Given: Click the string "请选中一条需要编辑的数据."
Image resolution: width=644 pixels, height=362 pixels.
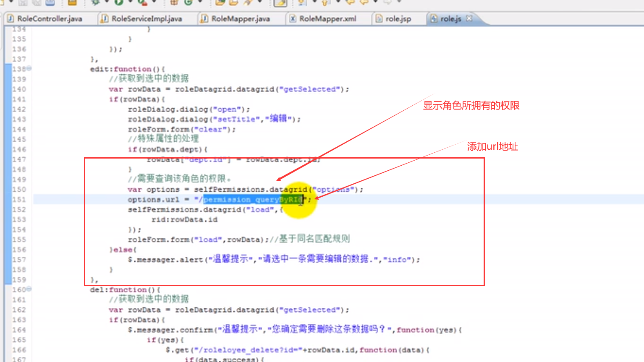Looking at the screenshot, I should click(x=318, y=259).
